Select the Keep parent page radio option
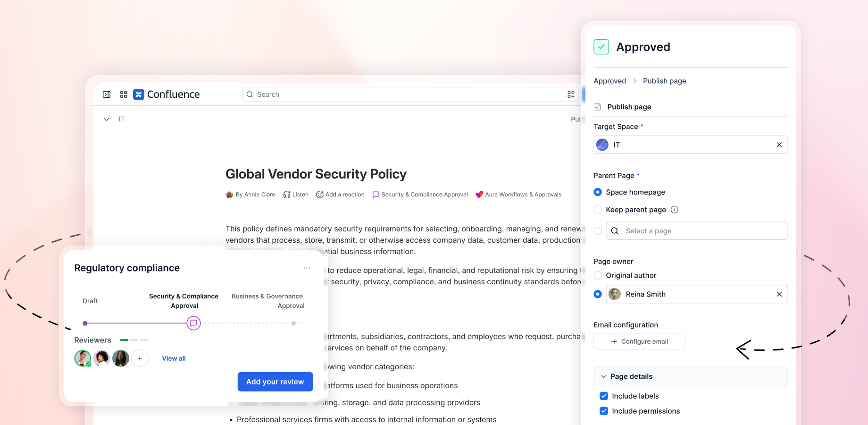The height and width of the screenshot is (425, 868). point(598,210)
